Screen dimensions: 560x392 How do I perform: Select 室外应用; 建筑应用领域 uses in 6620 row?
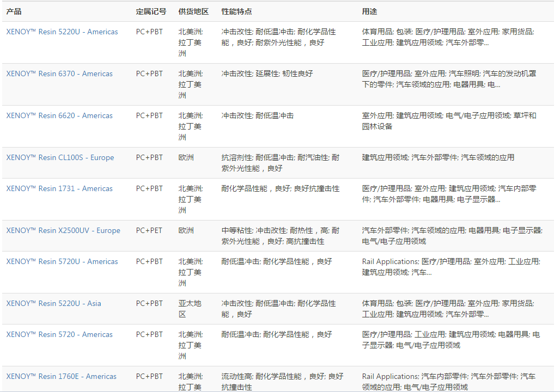pos(449,121)
